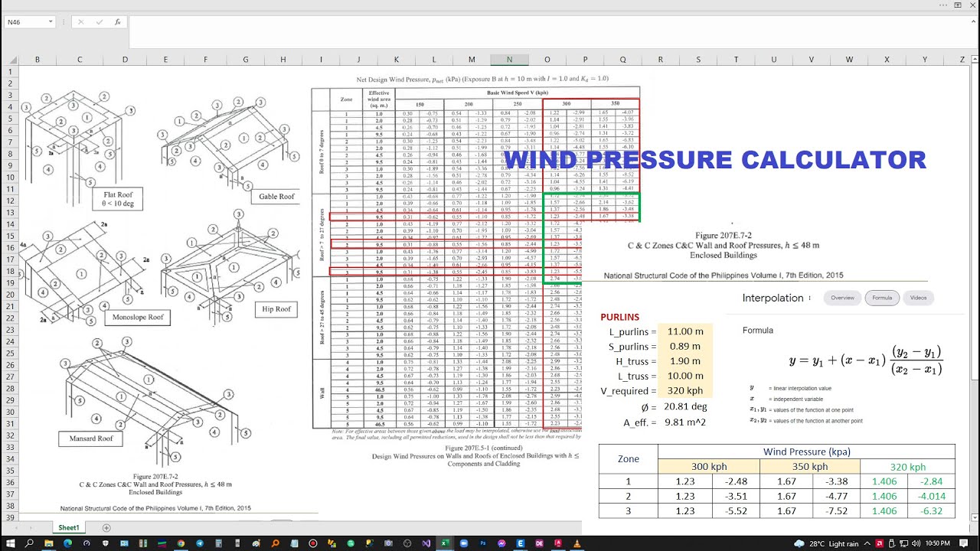This screenshot has height=551, width=980.
Task: Open Visual Studio from the taskbar
Action: click(x=426, y=543)
